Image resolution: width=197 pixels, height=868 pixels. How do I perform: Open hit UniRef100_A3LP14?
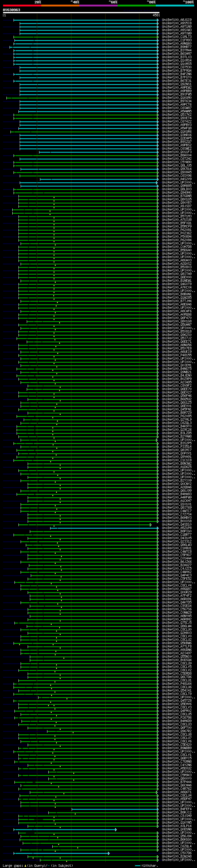[177, 826]
